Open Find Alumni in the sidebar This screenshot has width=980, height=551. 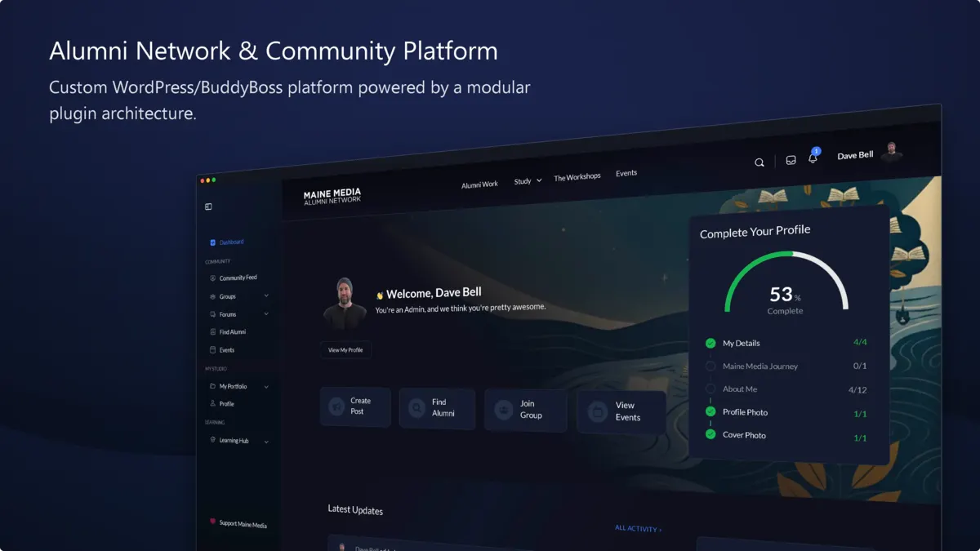(228, 332)
